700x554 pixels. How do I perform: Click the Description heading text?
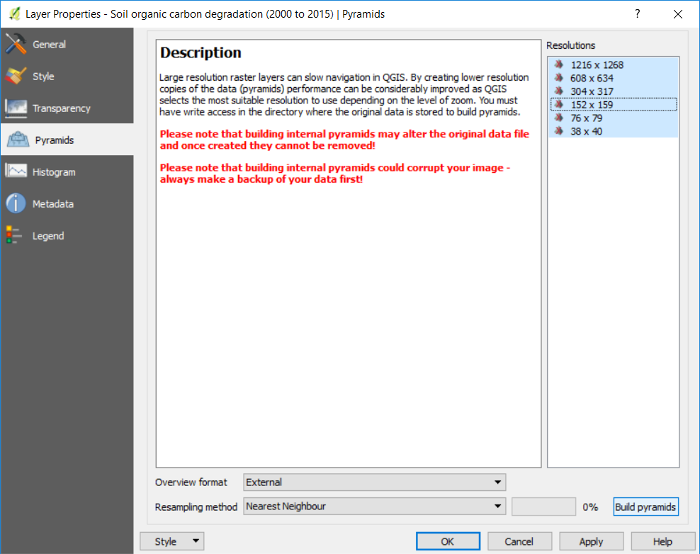(201, 53)
